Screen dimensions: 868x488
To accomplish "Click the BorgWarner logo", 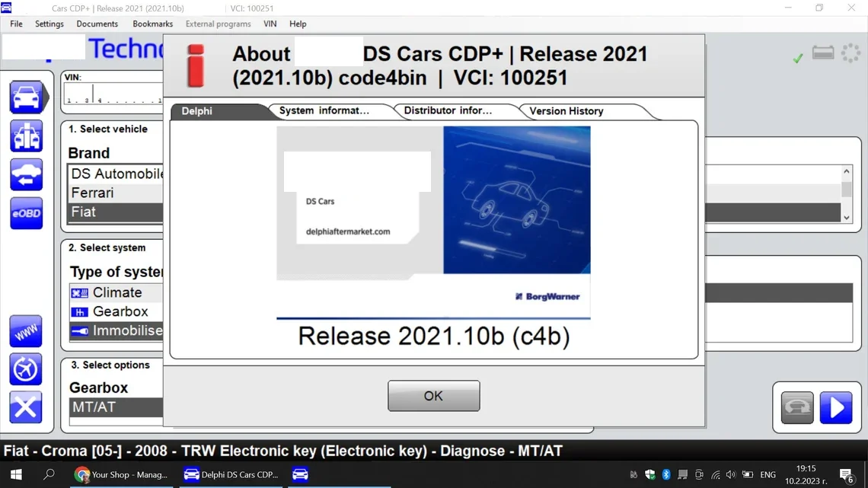I will click(547, 297).
